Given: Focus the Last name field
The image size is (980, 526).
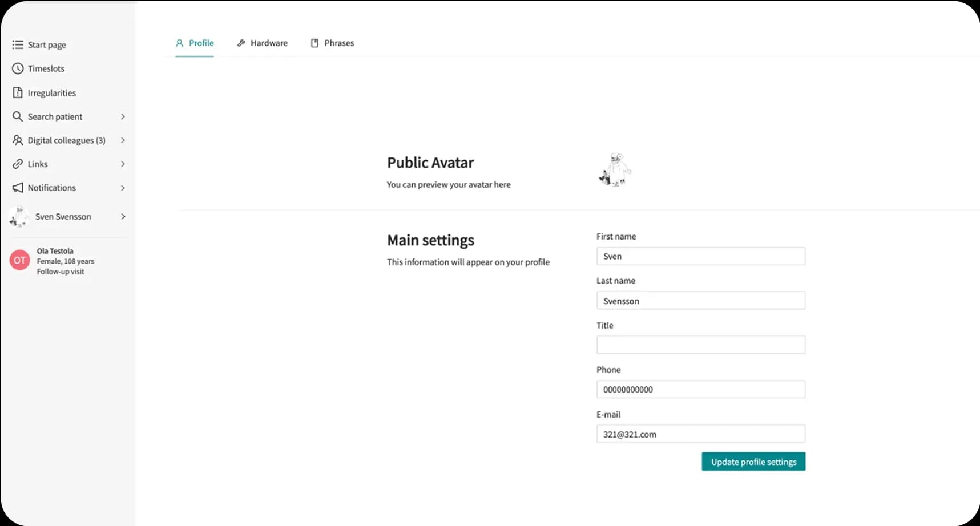Looking at the screenshot, I should pyautogui.click(x=701, y=301).
